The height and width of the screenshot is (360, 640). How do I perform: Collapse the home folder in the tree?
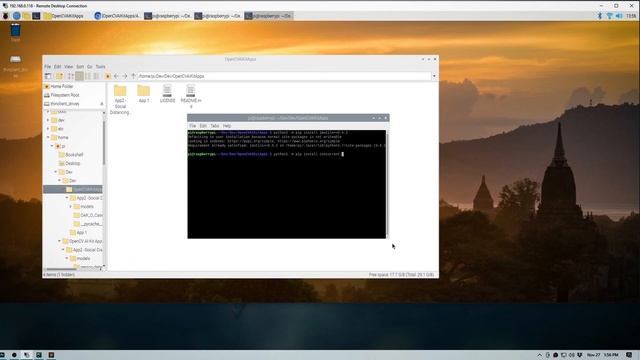[x=48, y=138]
